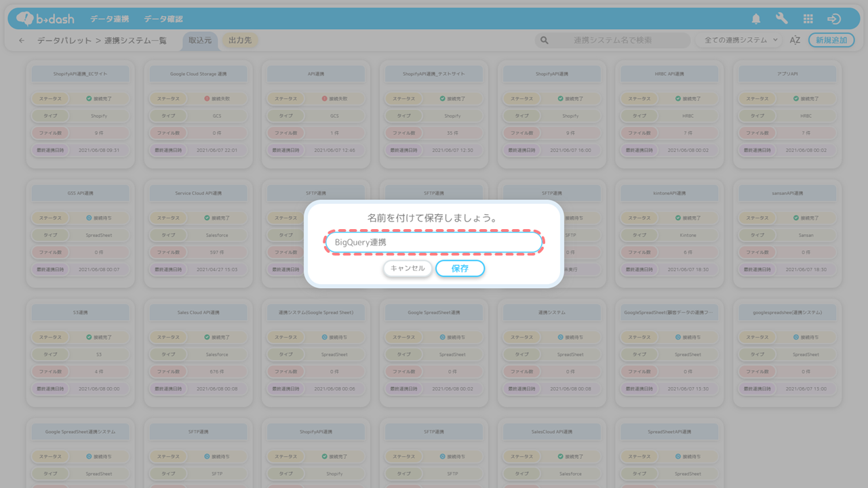The width and height of the screenshot is (868, 488).
Task: Click the 676 件 file count value
Action: click(217, 371)
